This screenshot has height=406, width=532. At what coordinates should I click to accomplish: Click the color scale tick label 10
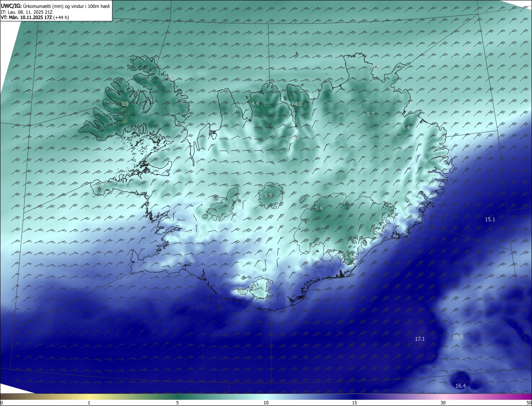pos(266,403)
